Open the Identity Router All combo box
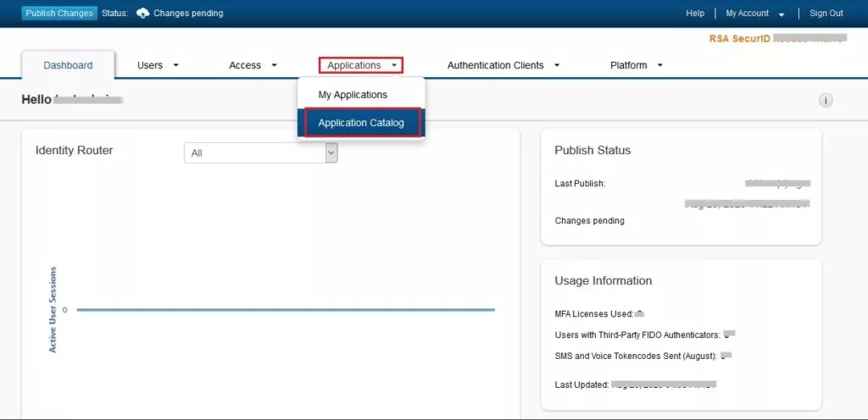This screenshot has width=868, height=420. click(261, 153)
